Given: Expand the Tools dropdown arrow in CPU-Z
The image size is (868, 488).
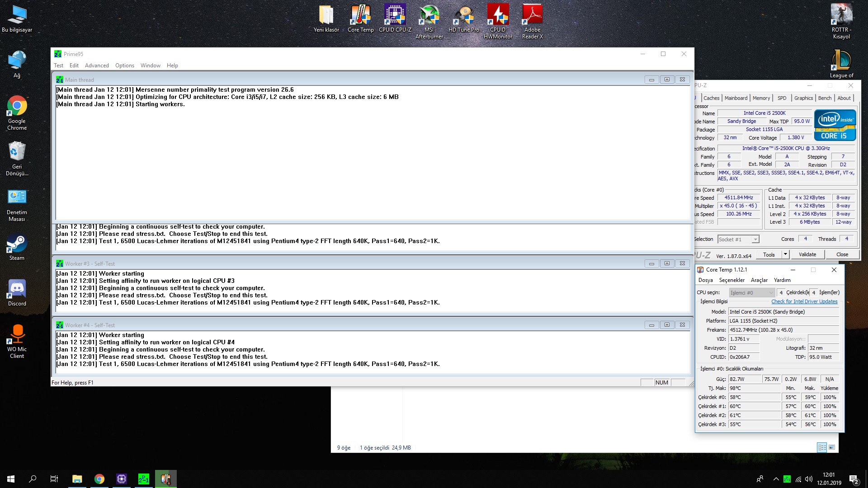Looking at the screenshot, I should click(785, 254).
